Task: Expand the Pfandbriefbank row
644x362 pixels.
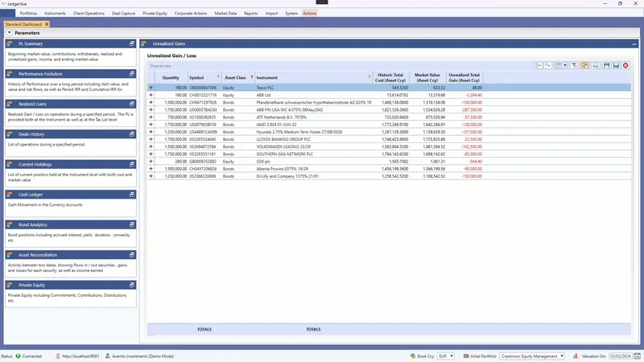Action: coord(151,102)
